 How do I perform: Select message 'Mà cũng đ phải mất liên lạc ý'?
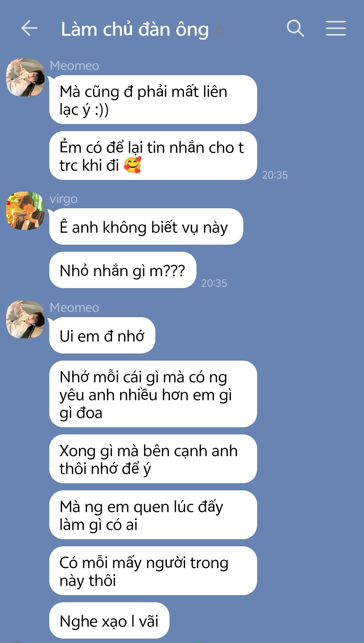153,100
